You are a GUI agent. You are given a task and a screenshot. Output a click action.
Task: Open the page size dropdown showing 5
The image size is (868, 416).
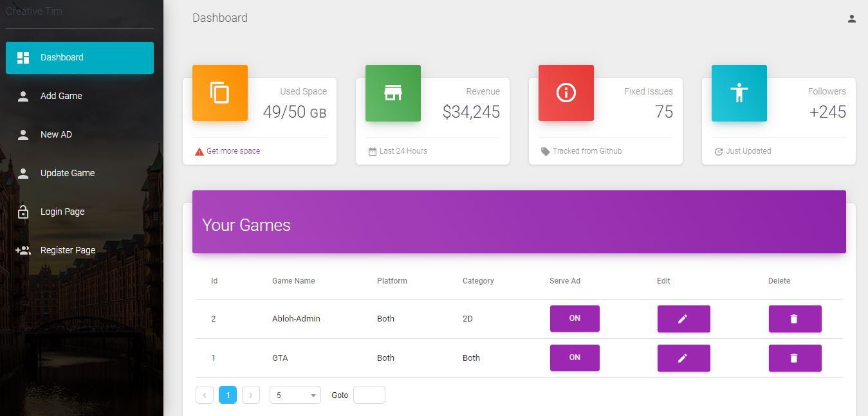tap(295, 395)
